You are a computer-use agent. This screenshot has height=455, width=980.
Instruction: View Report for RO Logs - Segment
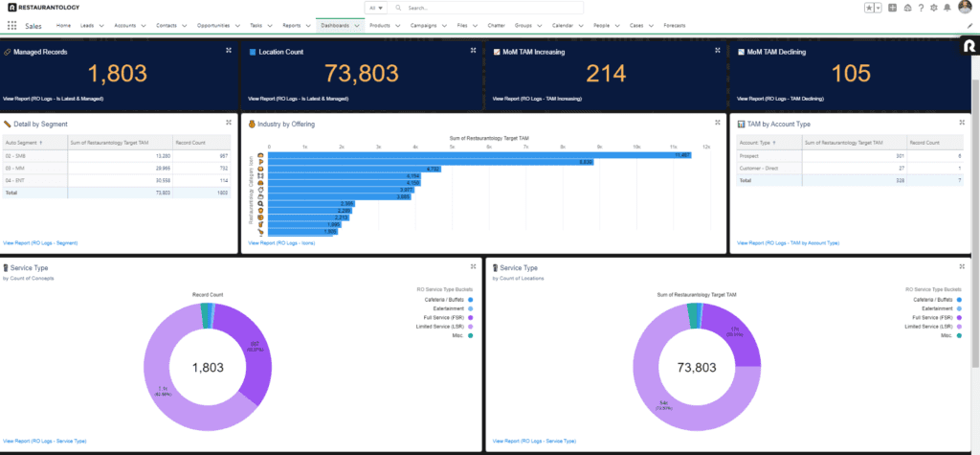click(40, 242)
